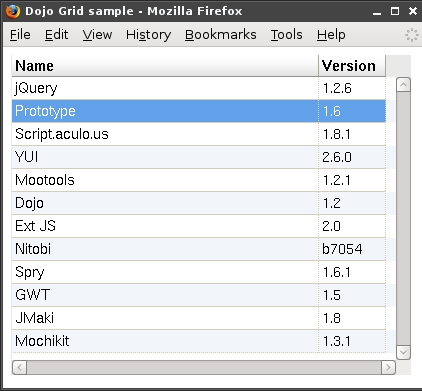Click version 1.6 in Prototype row
The image size is (422, 391).
pyautogui.click(x=352, y=111)
